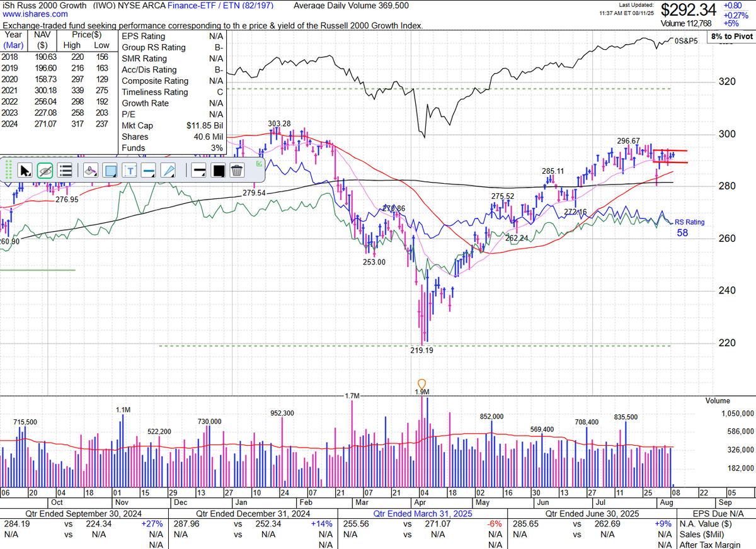Select the black color swatch on the toolbar
Viewport: 756px width, 549px height.
tap(217, 170)
